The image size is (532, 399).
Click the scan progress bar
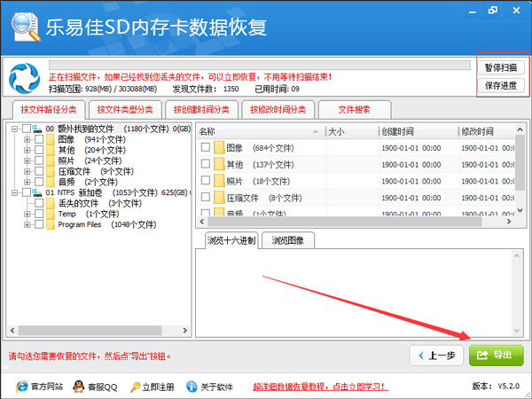point(260,65)
